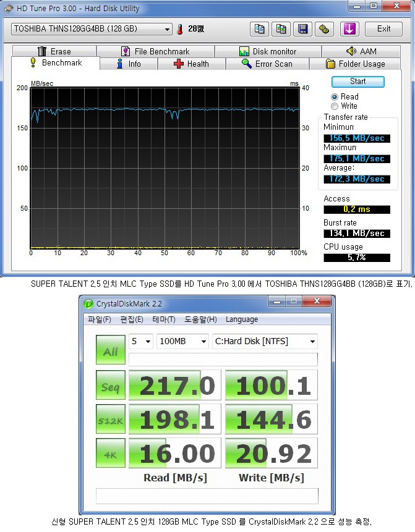
Task: Switch to the Disk monitor tab
Action: tap(268, 51)
